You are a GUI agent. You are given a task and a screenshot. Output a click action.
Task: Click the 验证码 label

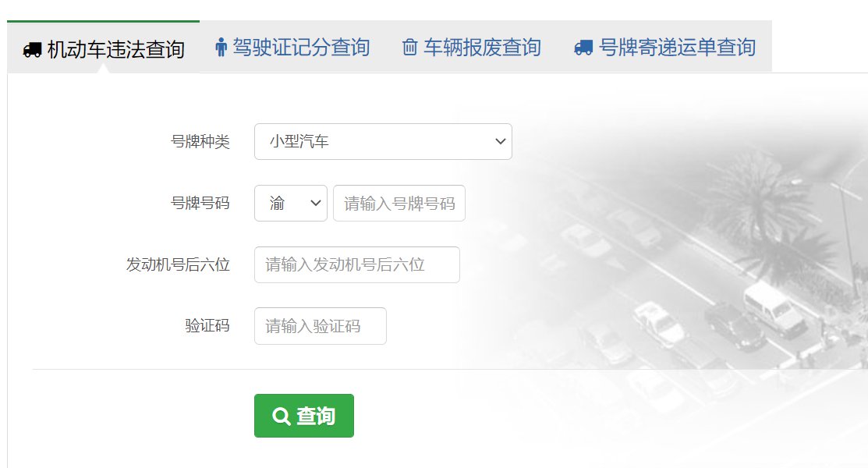click(207, 326)
